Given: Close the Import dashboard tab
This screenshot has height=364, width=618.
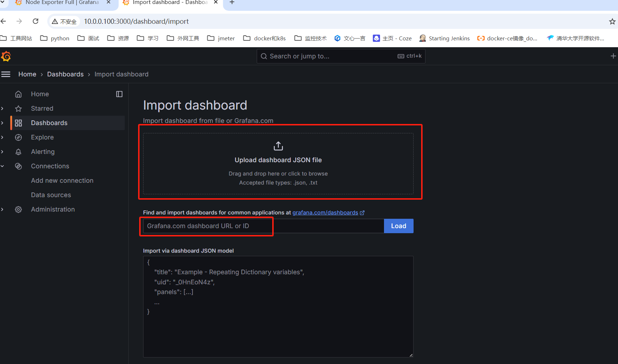Looking at the screenshot, I should (216, 2).
